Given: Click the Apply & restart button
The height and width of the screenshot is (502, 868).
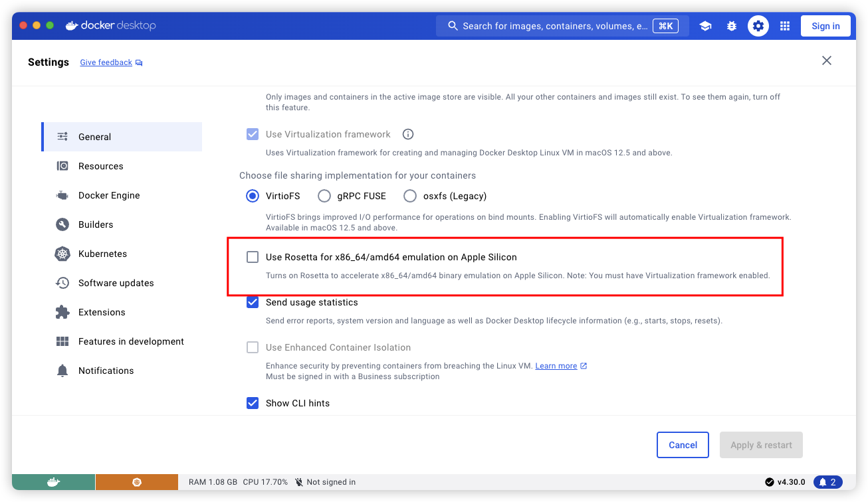Looking at the screenshot, I should point(761,445).
